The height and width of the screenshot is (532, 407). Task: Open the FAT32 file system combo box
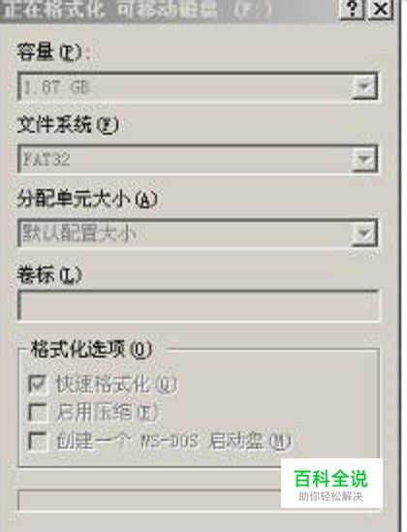click(x=198, y=160)
